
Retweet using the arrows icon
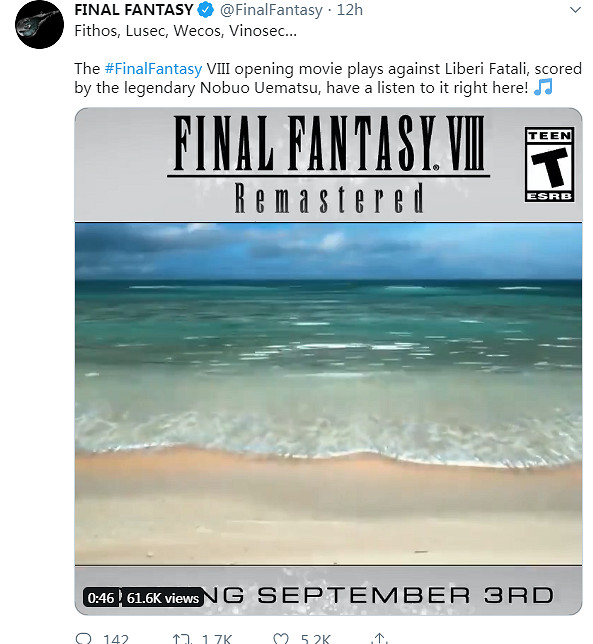(182, 639)
